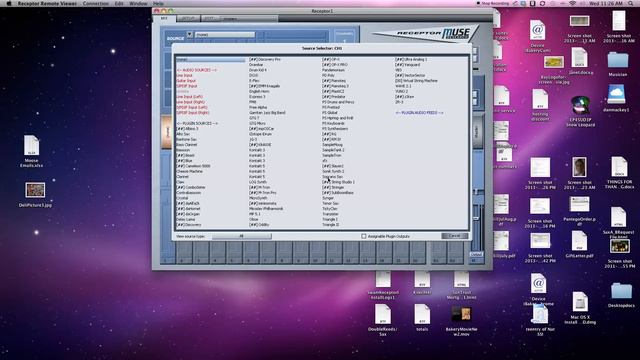
Task: Choose Alto Sax plugin source
Action: point(183,134)
